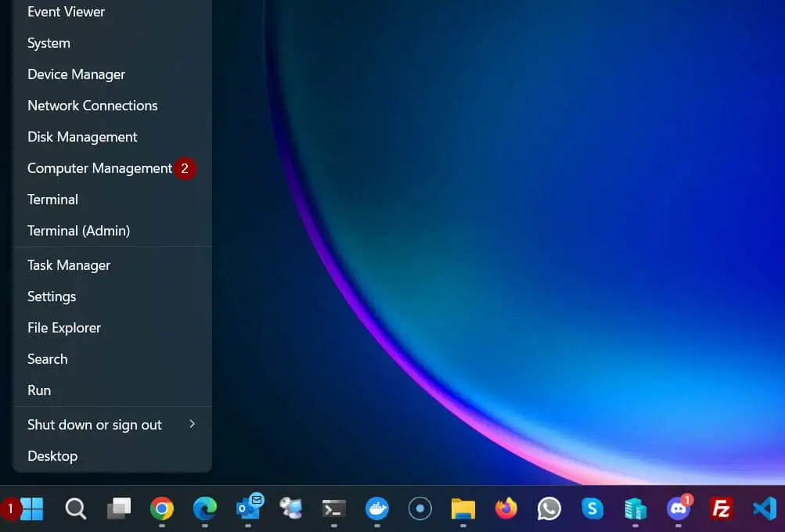This screenshot has height=532, width=785.
Task: Launch Terminal (Admin) menu entry
Action: point(112,231)
